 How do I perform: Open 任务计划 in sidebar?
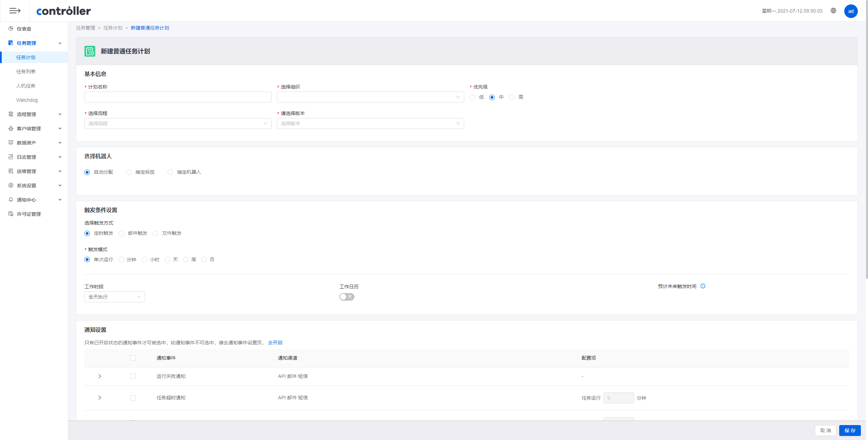tap(34, 57)
